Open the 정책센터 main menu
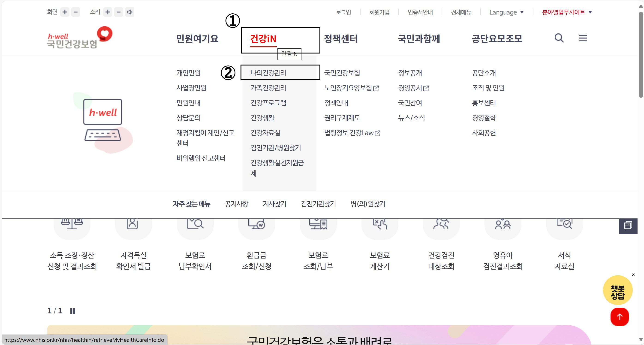Viewport: 644px width, 345px height. pos(341,39)
